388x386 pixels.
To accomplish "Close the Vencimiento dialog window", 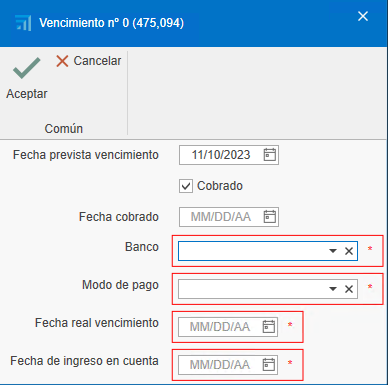I will (363, 16).
